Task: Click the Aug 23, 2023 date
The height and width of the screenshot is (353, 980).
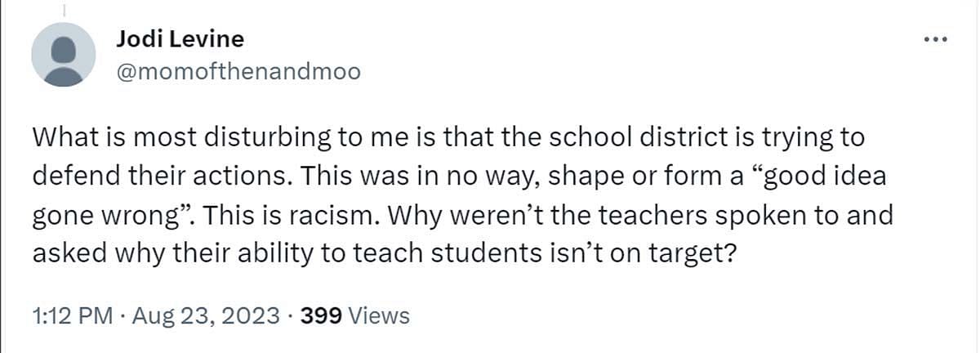Action: point(207,316)
